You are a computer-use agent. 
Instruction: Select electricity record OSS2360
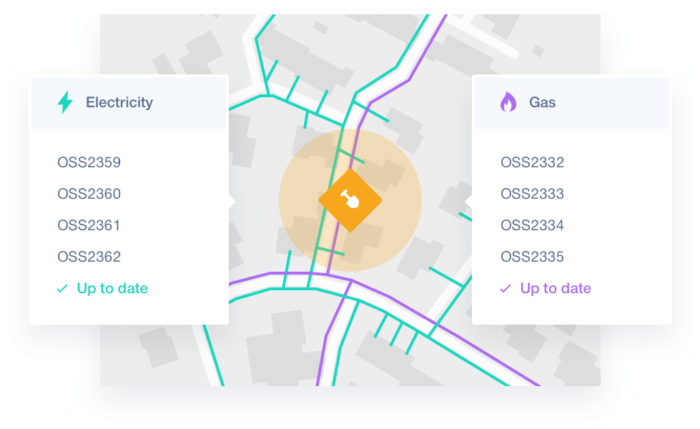click(x=88, y=194)
